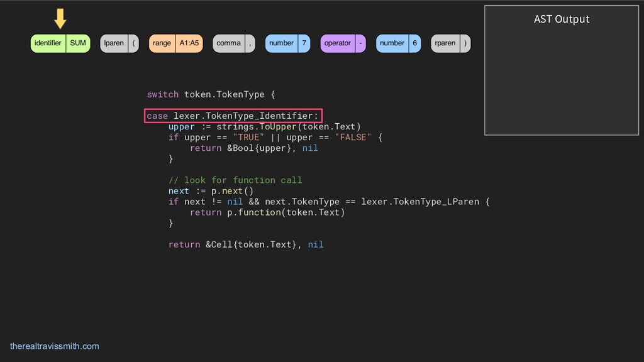Click the "switch token.TokenType {" line
The height and width of the screenshot is (362, 644).
click(211, 94)
